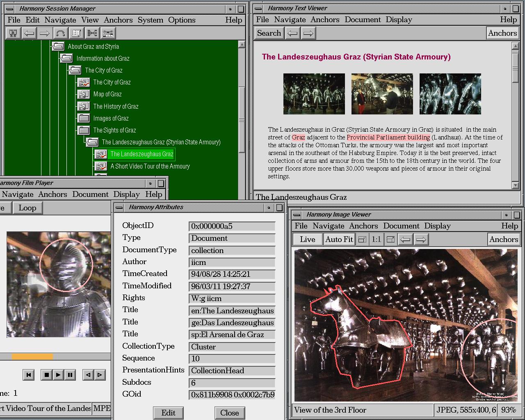Screen dimensions: 525x420
Task: Click the rewind-to-start button in Film Player
Action: pos(29,374)
